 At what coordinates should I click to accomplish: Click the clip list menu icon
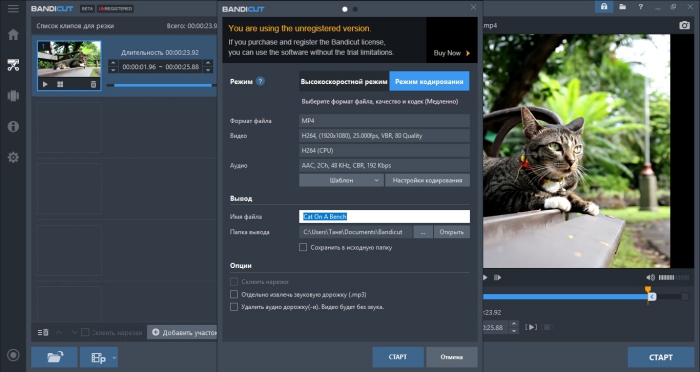[43, 332]
